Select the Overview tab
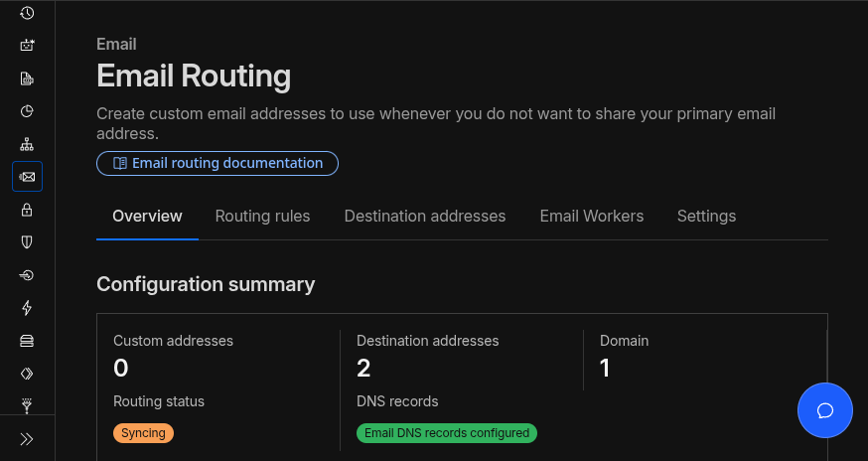The image size is (868, 461). click(x=147, y=216)
